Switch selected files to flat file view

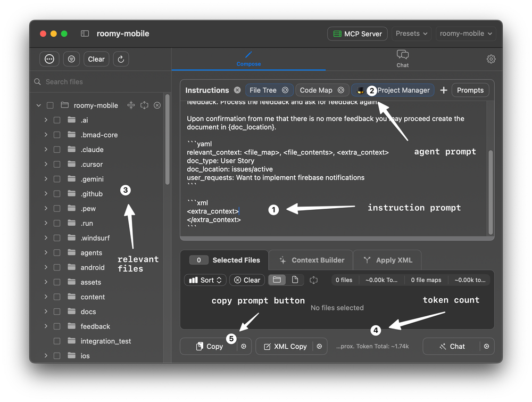point(295,280)
